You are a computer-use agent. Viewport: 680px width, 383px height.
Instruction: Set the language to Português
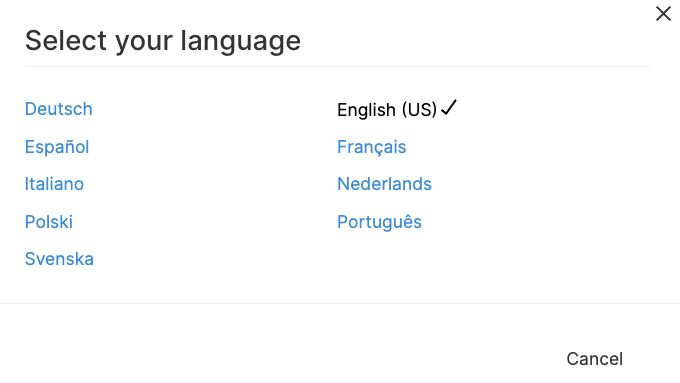tap(379, 222)
